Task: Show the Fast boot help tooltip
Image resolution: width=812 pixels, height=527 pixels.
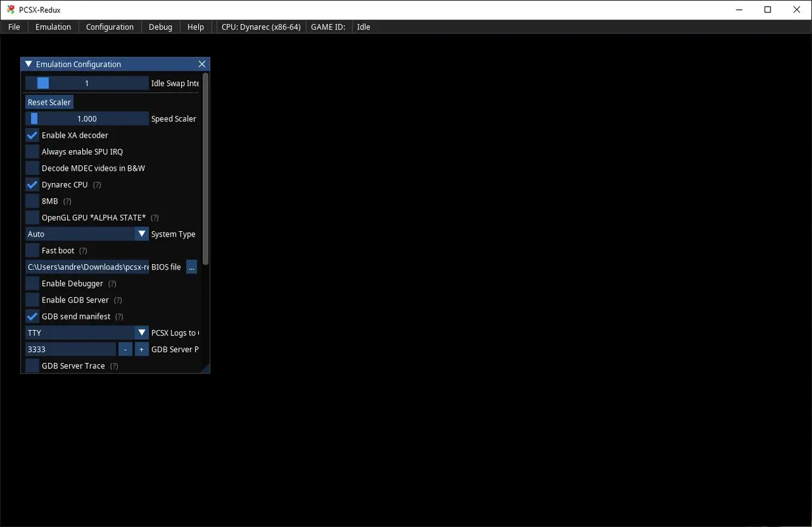Action: point(83,250)
